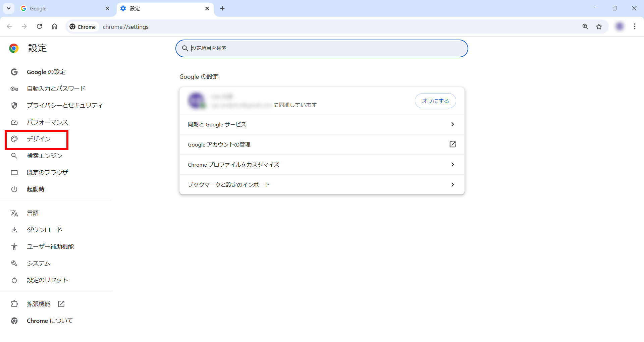Open 検索エンジン settings
The height and width of the screenshot is (342, 644).
[44, 156]
